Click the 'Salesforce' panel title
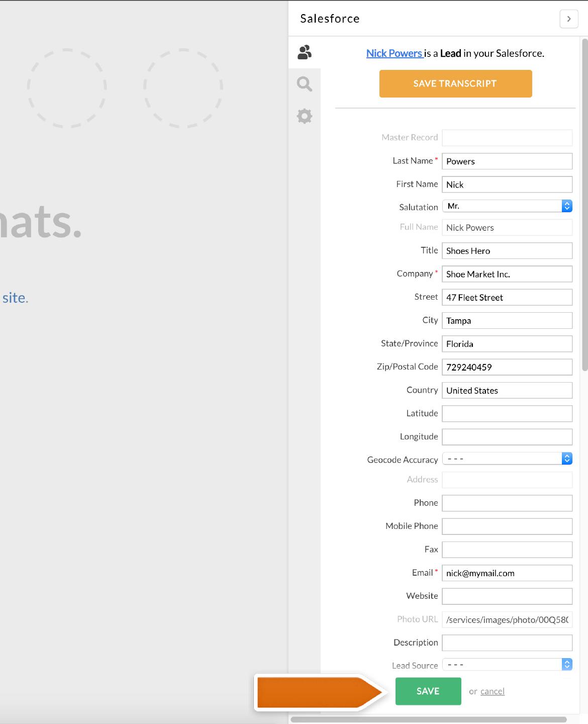 coord(330,19)
